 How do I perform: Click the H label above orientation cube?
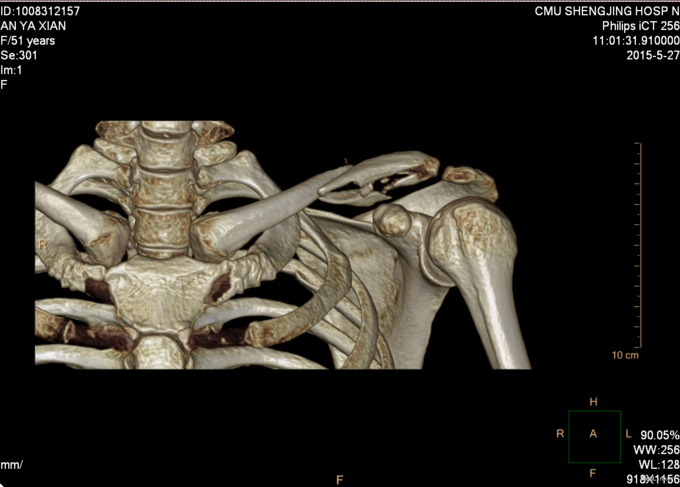click(x=594, y=401)
